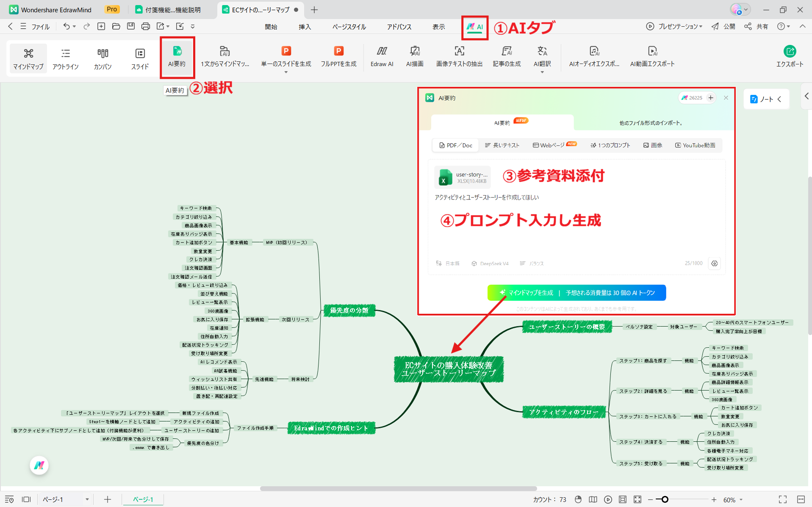Open the export share dropdown icon

[163, 26]
